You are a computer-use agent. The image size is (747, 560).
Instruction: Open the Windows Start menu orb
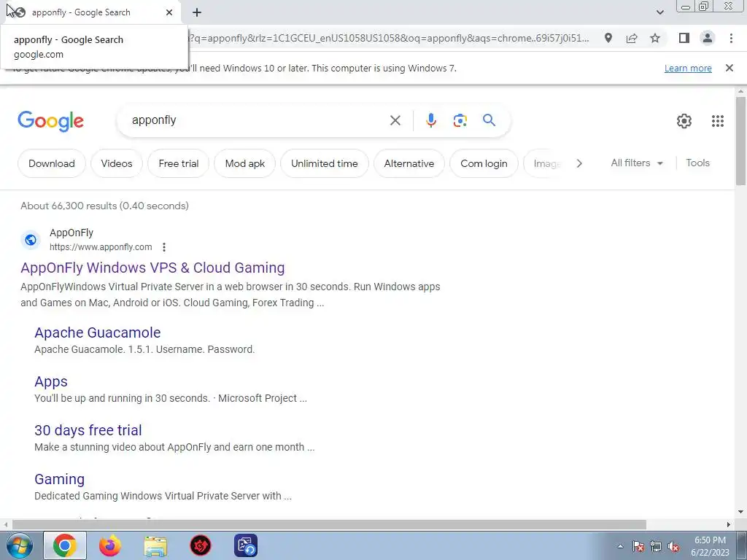pos(19,545)
